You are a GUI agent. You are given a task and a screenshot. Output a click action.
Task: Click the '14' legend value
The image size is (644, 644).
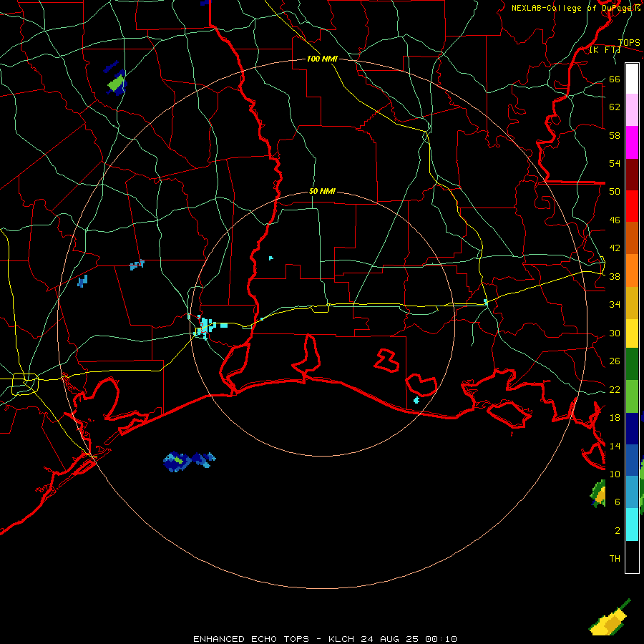point(615,446)
